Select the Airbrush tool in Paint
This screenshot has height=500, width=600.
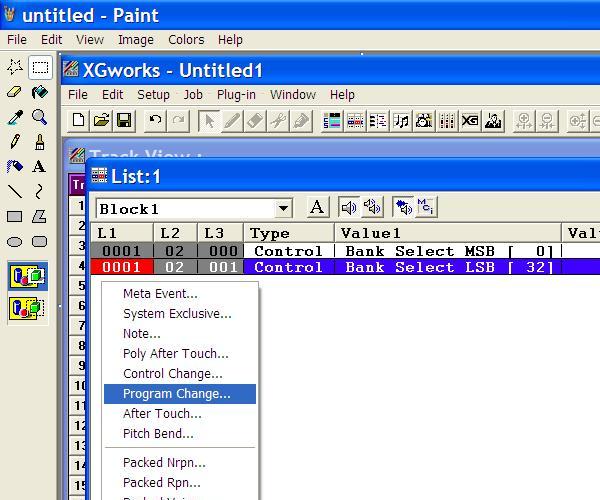coord(15,166)
